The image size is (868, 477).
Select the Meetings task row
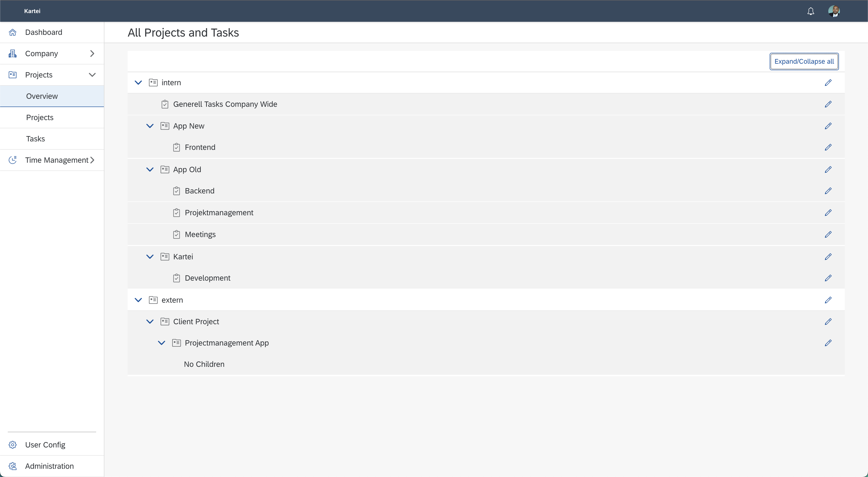click(486, 234)
